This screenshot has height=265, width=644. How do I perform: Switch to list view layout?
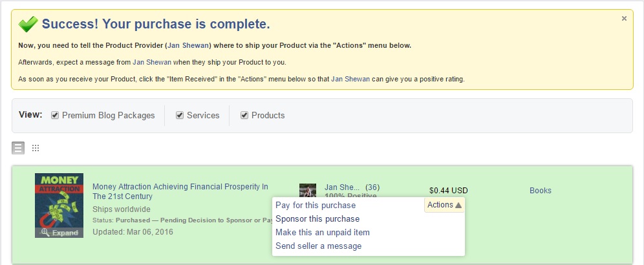pyautogui.click(x=18, y=148)
